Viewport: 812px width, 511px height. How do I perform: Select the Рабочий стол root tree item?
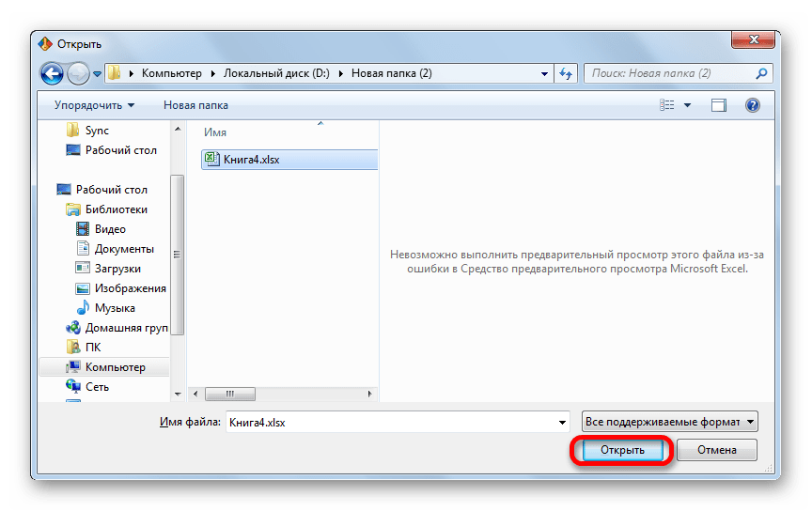111,190
